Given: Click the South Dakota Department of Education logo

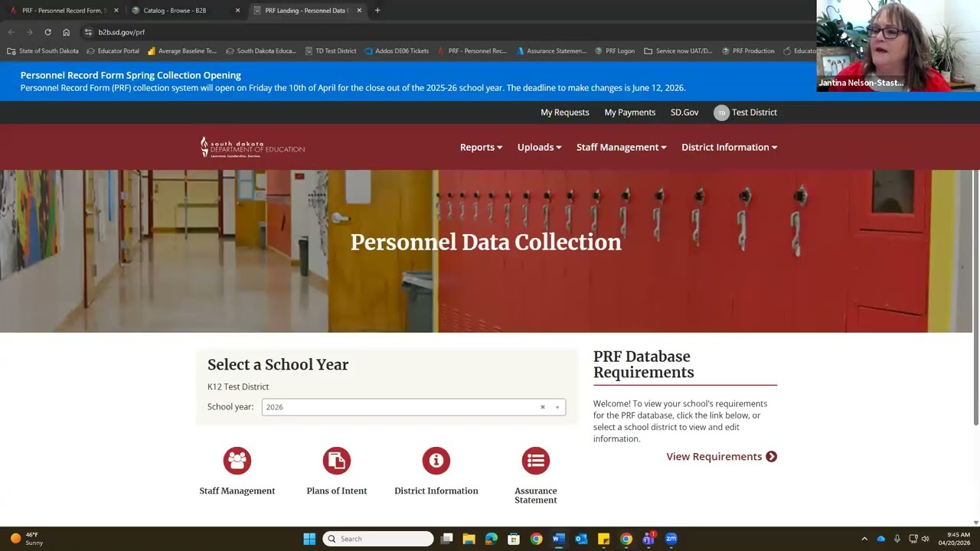Looking at the screenshot, I should [x=253, y=147].
